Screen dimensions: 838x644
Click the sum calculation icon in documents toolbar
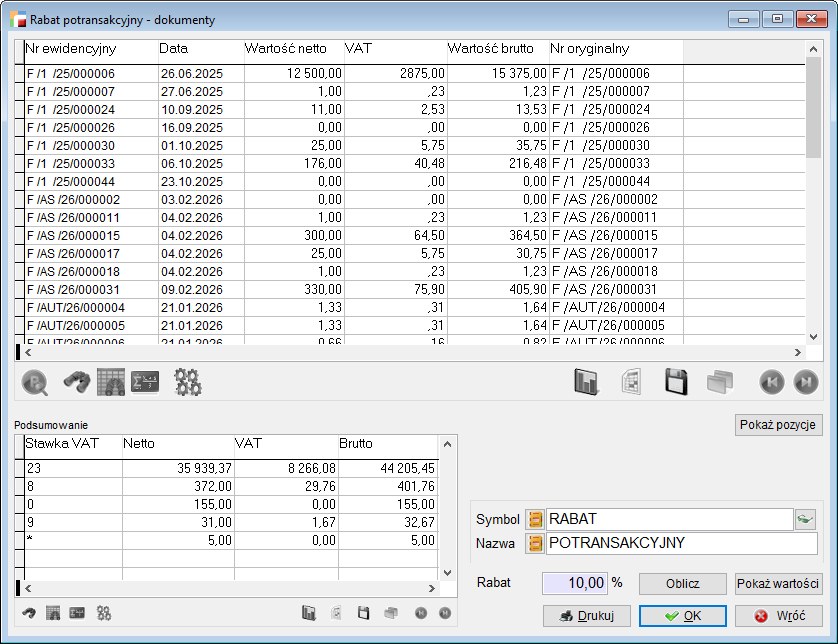pos(145,382)
